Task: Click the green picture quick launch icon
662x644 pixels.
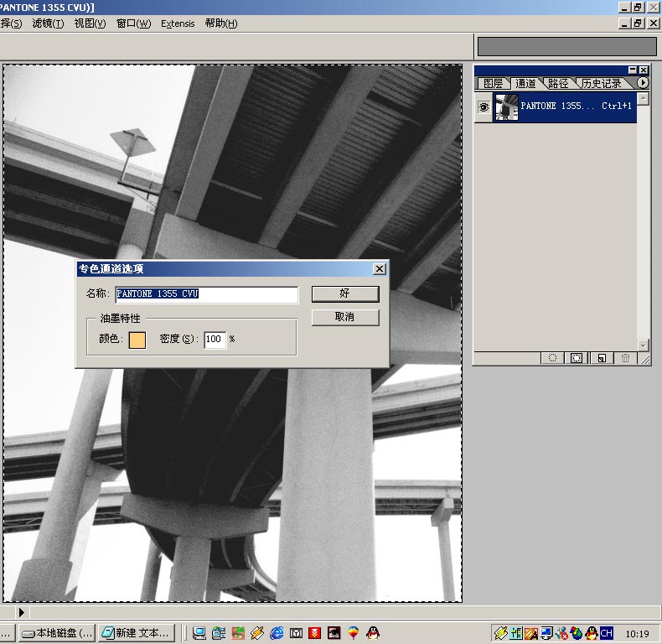Action: 238,632
